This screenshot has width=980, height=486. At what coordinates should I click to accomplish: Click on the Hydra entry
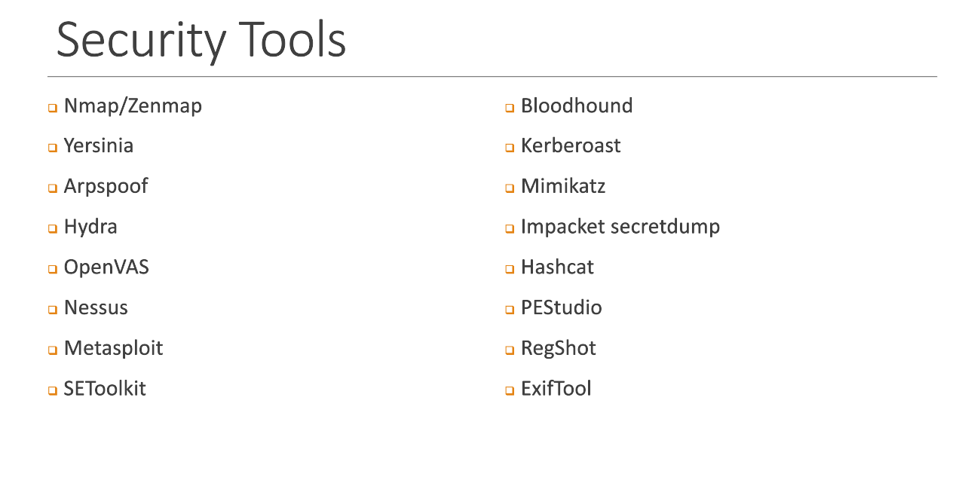point(90,227)
